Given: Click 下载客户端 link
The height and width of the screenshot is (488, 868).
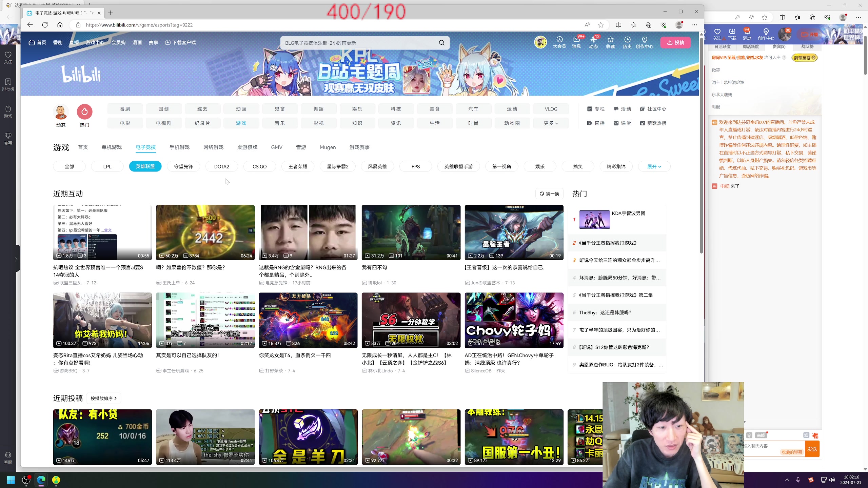Looking at the screenshot, I should [x=180, y=42].
